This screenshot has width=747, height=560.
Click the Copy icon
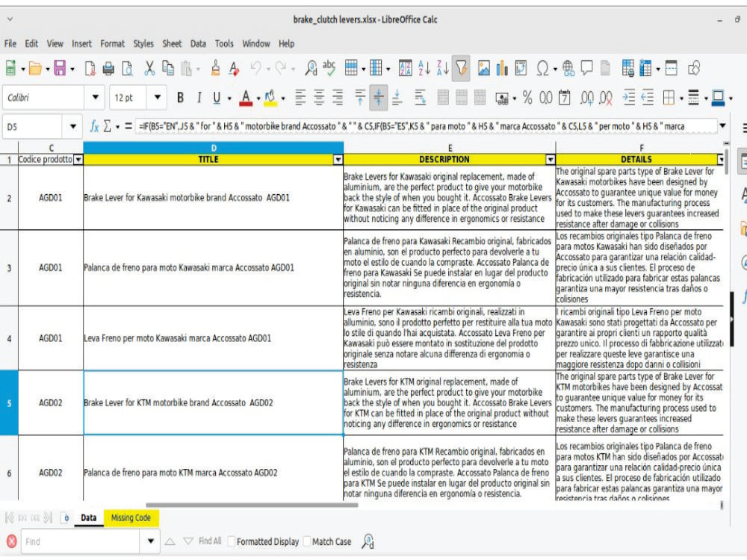167,68
